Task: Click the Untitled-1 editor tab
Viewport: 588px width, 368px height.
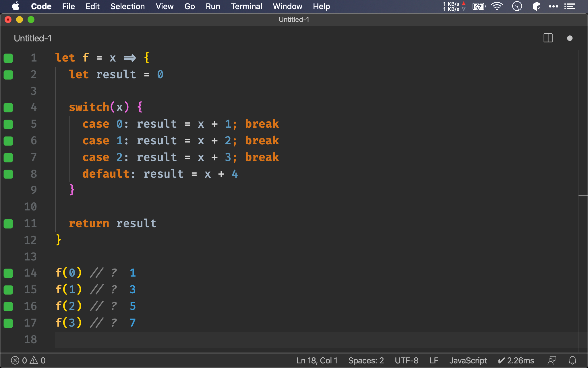Action: click(x=33, y=38)
